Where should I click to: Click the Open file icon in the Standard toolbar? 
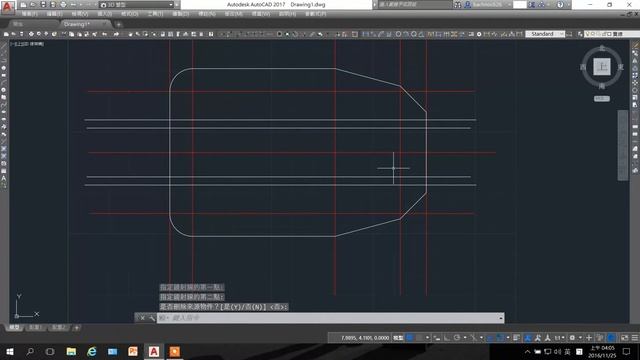13,34
